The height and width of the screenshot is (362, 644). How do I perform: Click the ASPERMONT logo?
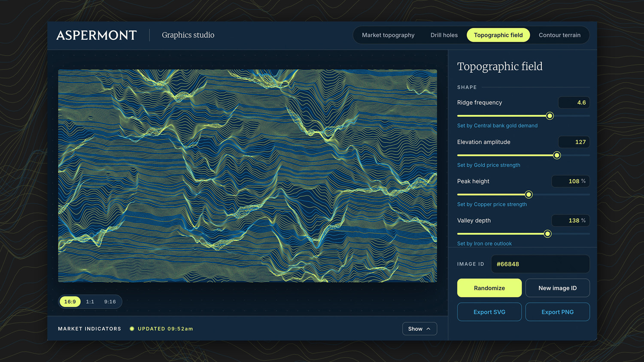pyautogui.click(x=97, y=35)
